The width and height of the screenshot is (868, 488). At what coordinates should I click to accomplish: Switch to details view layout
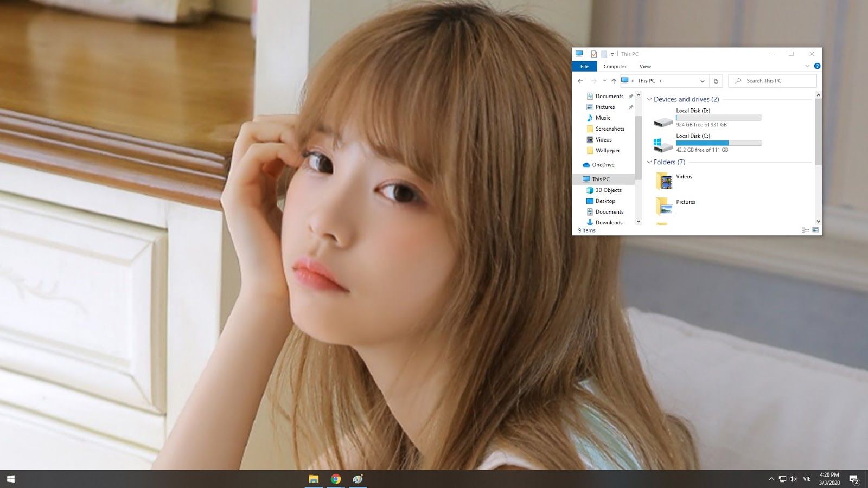point(806,230)
